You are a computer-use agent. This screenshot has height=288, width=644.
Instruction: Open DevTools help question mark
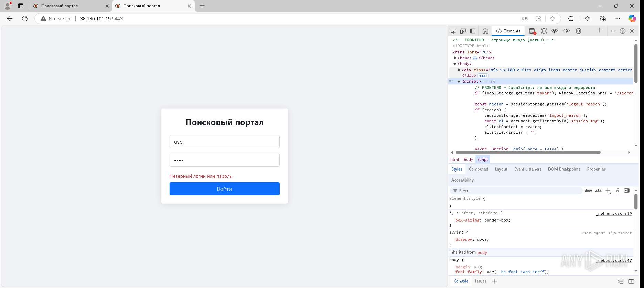[x=623, y=31]
